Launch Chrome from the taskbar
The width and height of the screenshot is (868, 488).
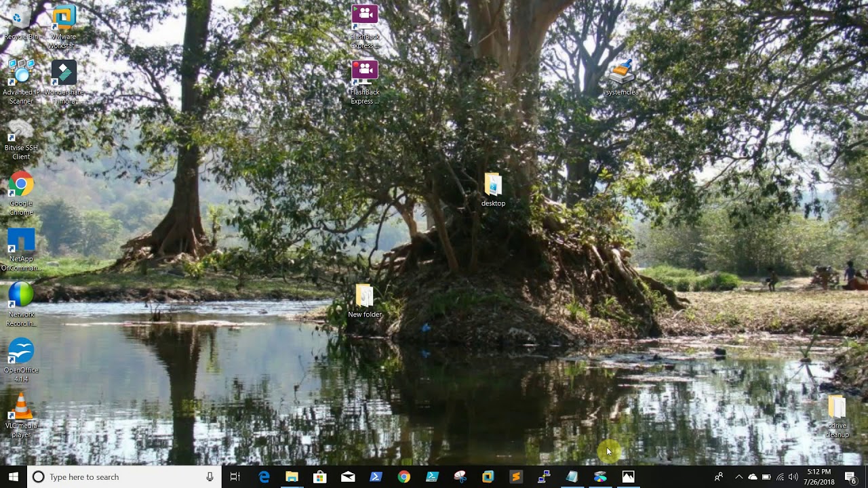click(403, 477)
